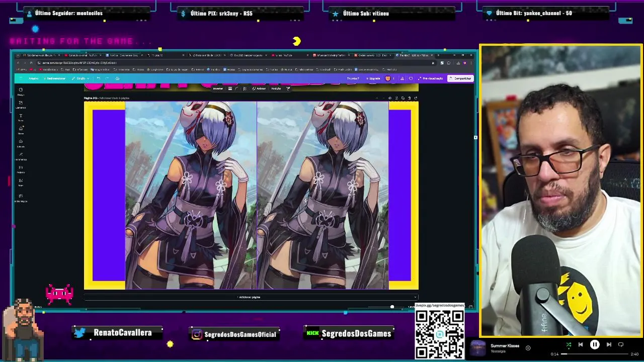The image size is (644, 362).
Task: Click the Último Seguidor: montecilos label
Action: (x=68, y=13)
